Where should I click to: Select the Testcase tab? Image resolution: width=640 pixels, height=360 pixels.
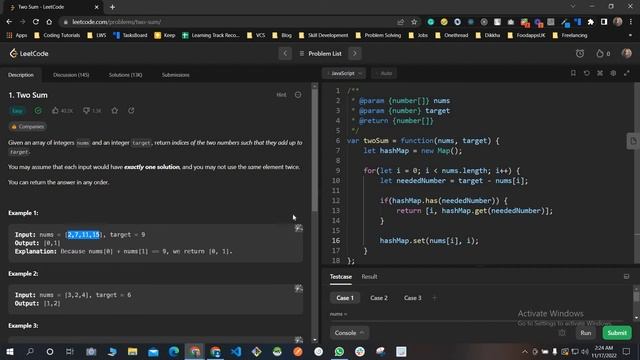click(341, 277)
